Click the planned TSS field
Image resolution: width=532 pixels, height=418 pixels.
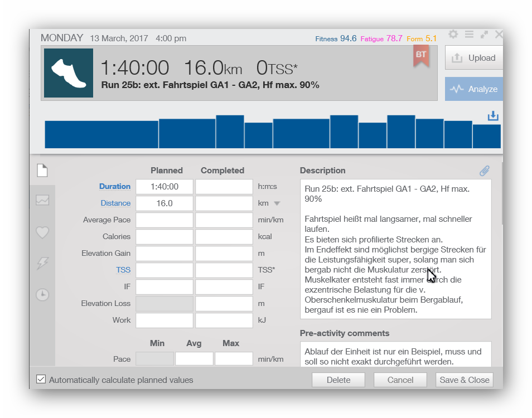point(165,270)
